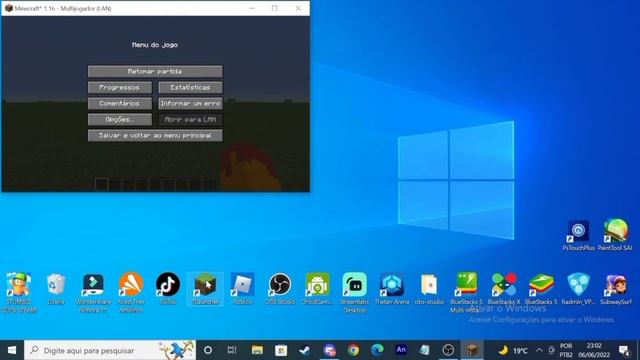
Task: Open PsTouchPlus desktop icon
Action: (578, 235)
